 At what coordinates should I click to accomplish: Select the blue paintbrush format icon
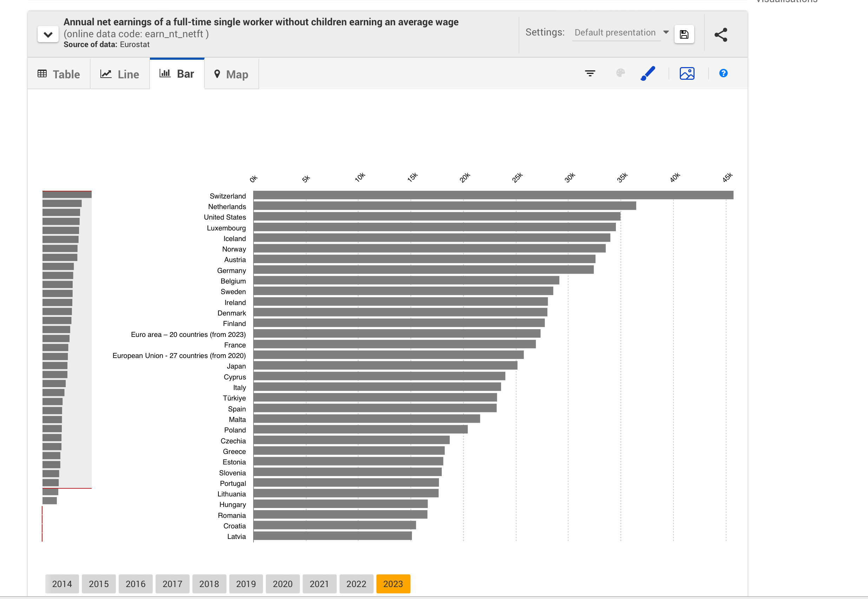tap(648, 73)
